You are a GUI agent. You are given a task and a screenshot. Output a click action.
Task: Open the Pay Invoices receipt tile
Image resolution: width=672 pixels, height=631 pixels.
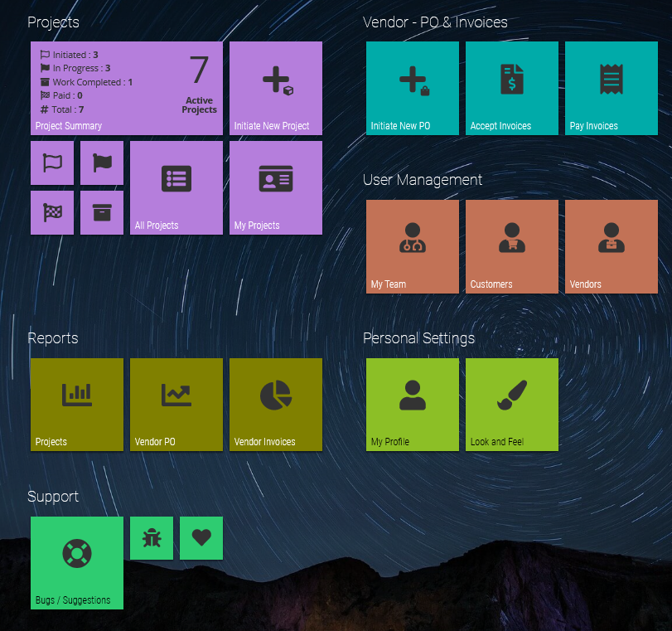pyautogui.click(x=612, y=88)
